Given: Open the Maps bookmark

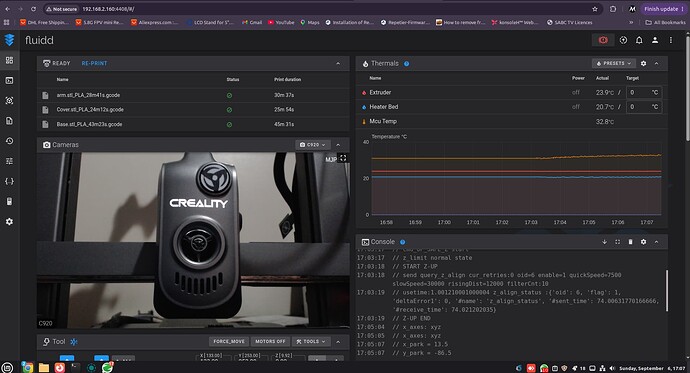Looking at the screenshot, I should [310, 22].
